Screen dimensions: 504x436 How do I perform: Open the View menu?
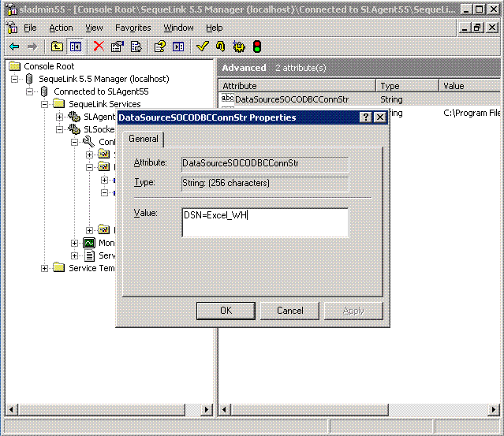pos(94,28)
